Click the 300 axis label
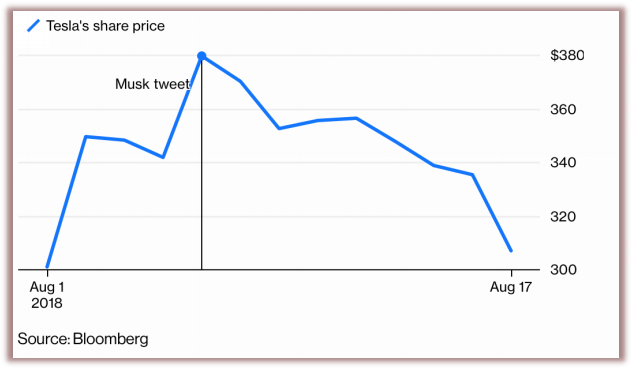 click(563, 269)
